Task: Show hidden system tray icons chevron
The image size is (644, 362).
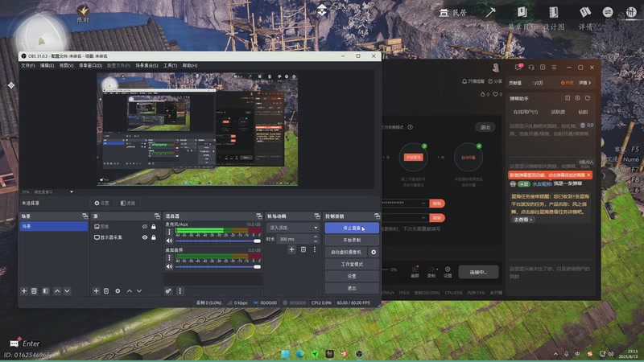Action: click(555, 354)
